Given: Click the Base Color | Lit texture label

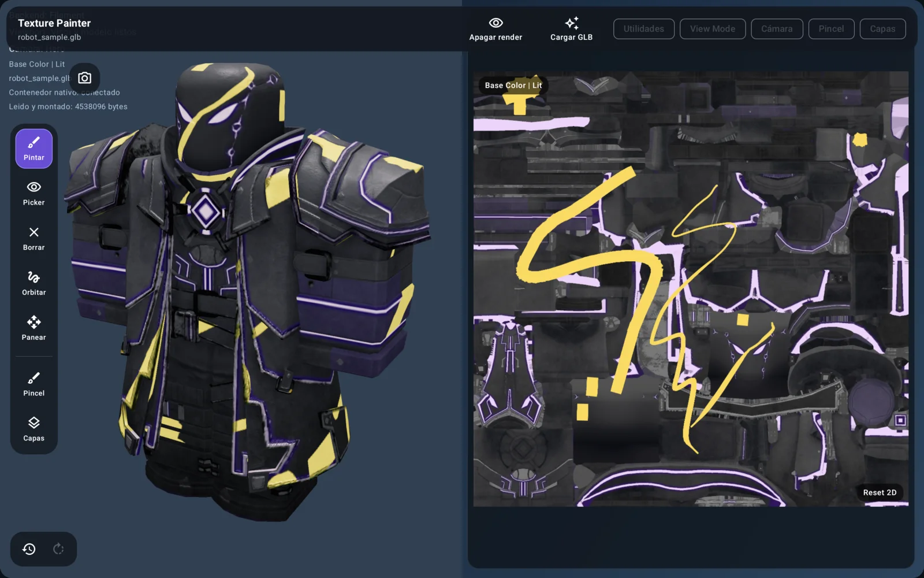Looking at the screenshot, I should (x=513, y=86).
